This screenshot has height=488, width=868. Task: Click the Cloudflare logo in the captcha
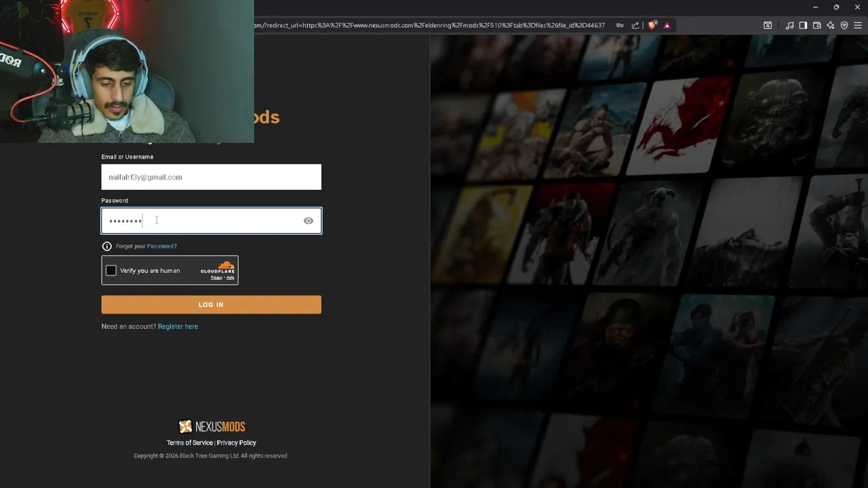218,267
